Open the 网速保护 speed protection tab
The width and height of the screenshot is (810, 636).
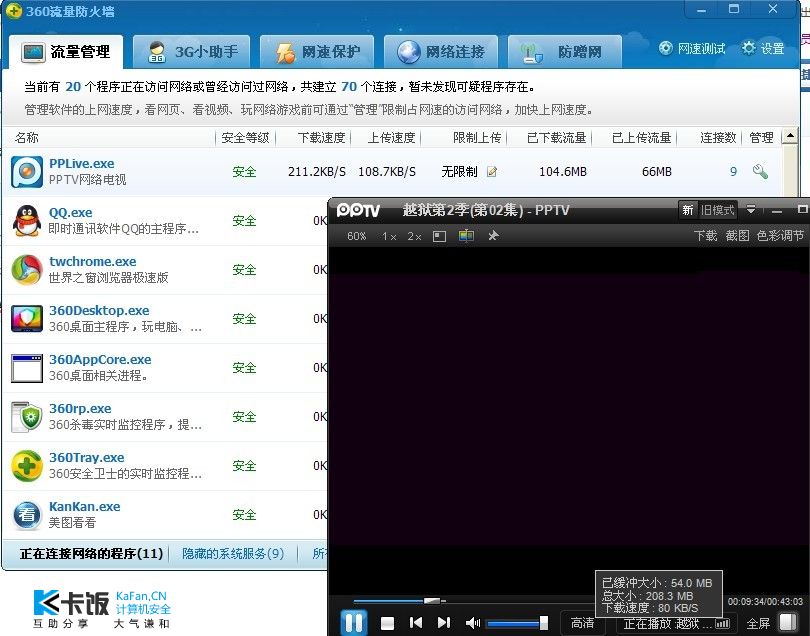(x=317, y=52)
